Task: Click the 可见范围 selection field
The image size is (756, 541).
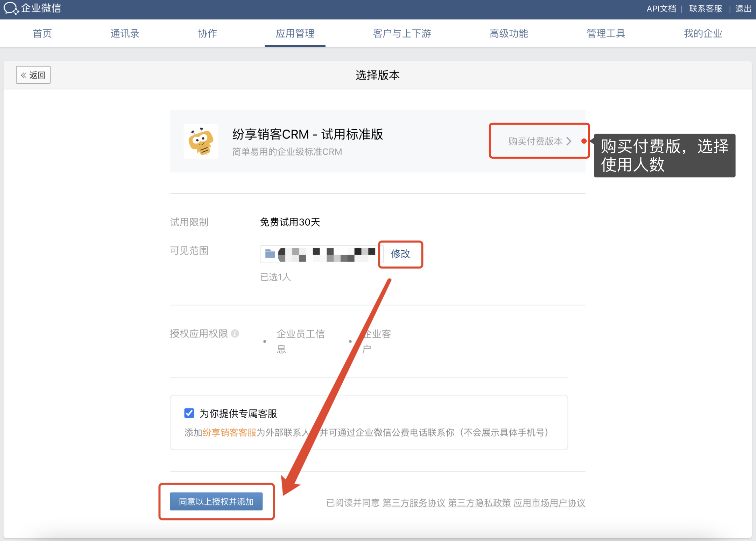Action: [x=322, y=254]
